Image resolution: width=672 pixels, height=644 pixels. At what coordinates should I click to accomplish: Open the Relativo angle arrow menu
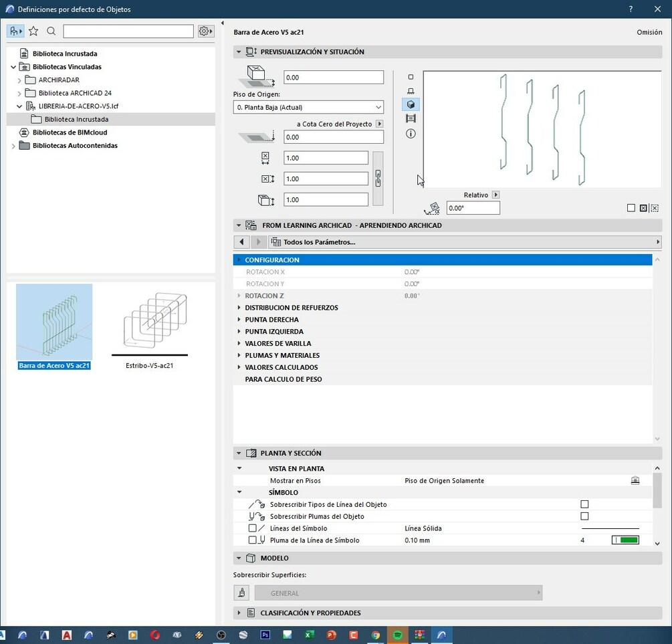(496, 195)
